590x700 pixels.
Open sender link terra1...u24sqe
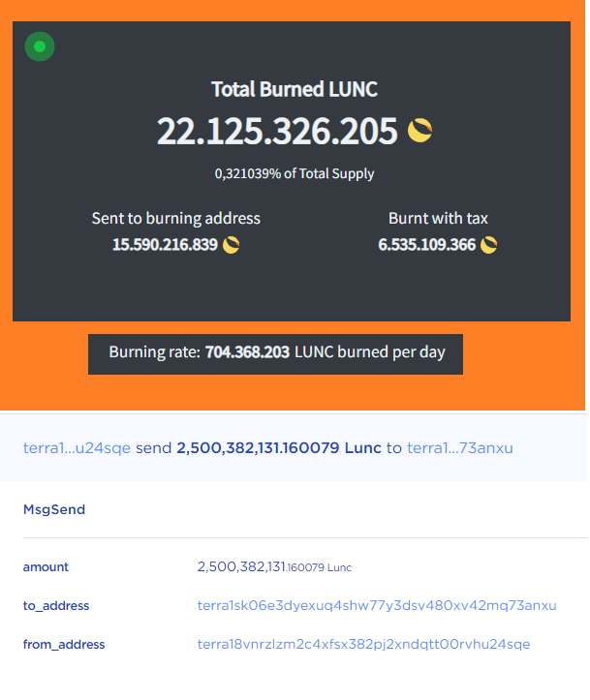pyautogui.click(x=77, y=447)
